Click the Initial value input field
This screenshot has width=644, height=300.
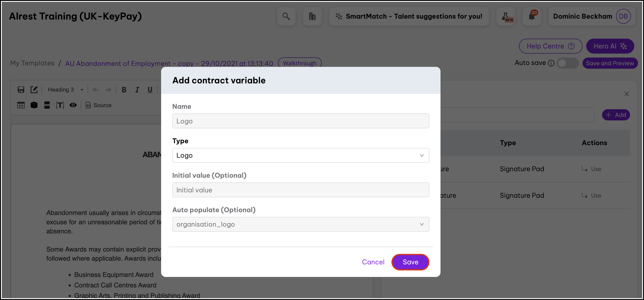pos(301,190)
